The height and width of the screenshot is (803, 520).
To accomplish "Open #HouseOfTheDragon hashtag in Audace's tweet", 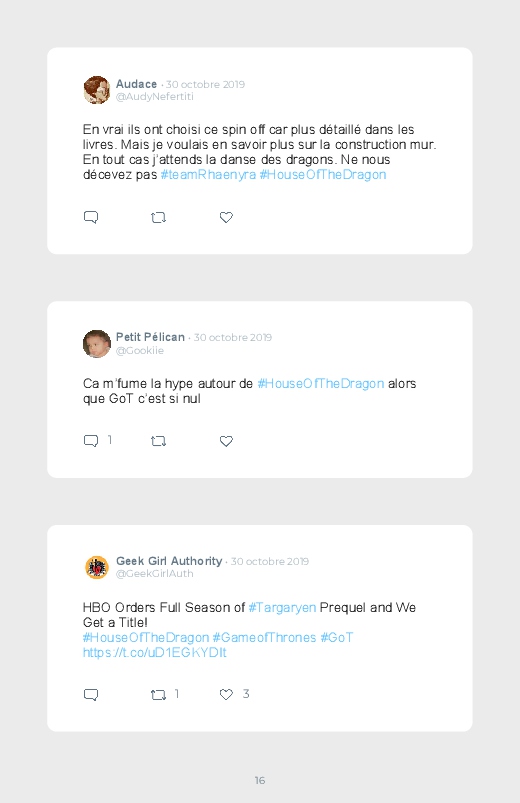I will tap(323, 175).
